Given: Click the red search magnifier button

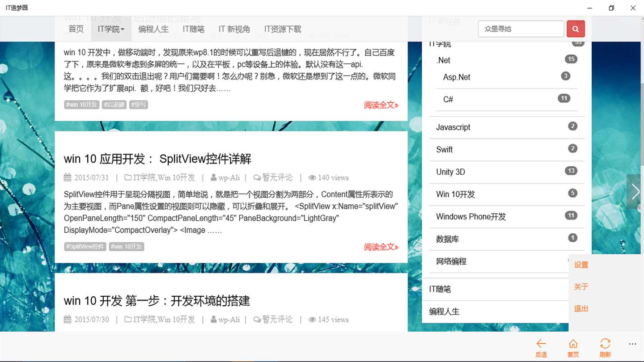Looking at the screenshot, I should tap(576, 29).
